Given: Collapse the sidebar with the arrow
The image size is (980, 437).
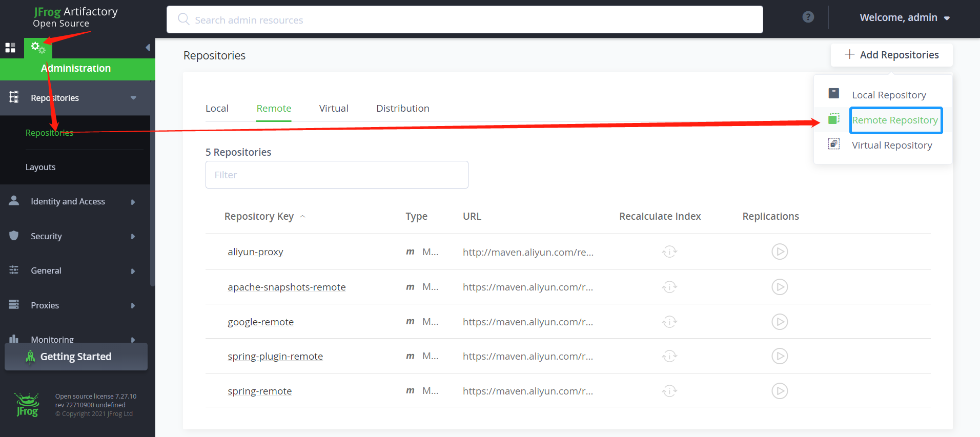Looking at the screenshot, I should pos(148,48).
